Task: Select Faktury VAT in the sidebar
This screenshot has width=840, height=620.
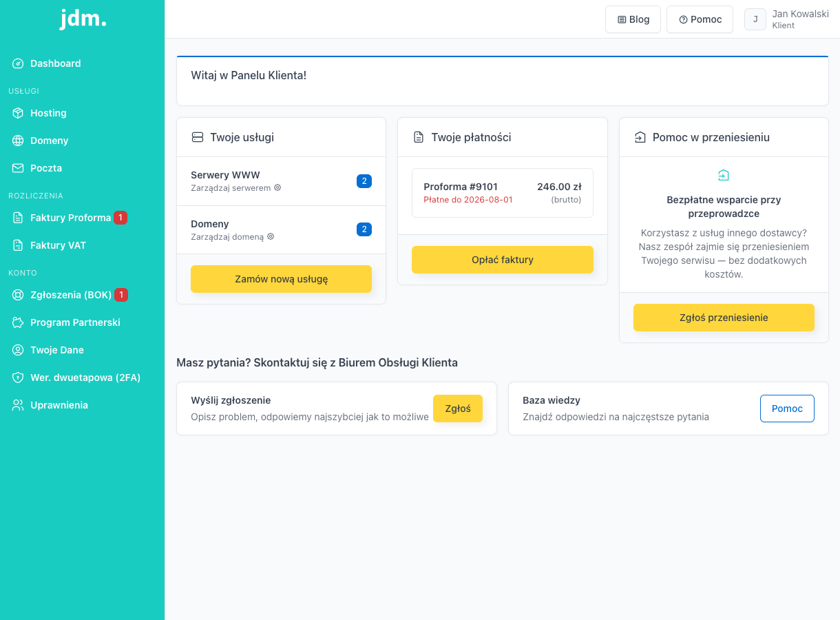Action: point(83,245)
